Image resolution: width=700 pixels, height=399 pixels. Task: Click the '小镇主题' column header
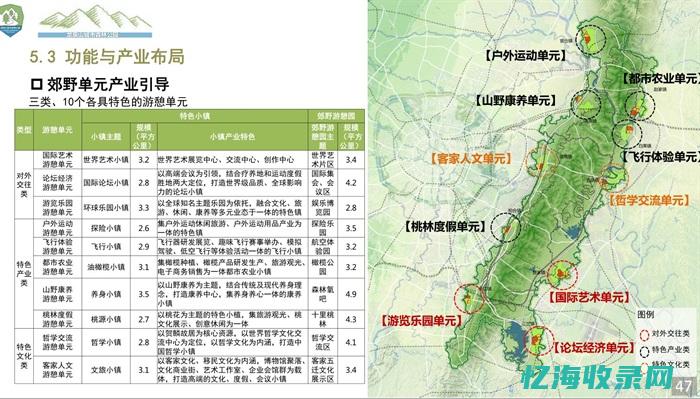[106, 137]
